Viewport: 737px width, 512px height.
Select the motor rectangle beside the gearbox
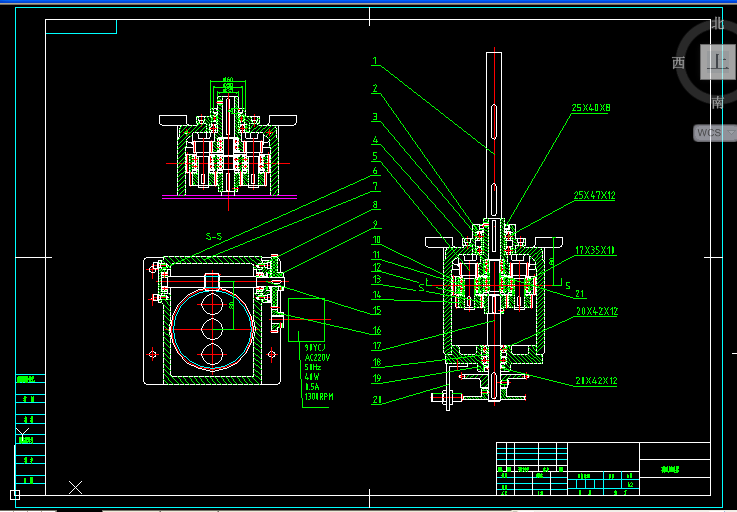point(306,320)
